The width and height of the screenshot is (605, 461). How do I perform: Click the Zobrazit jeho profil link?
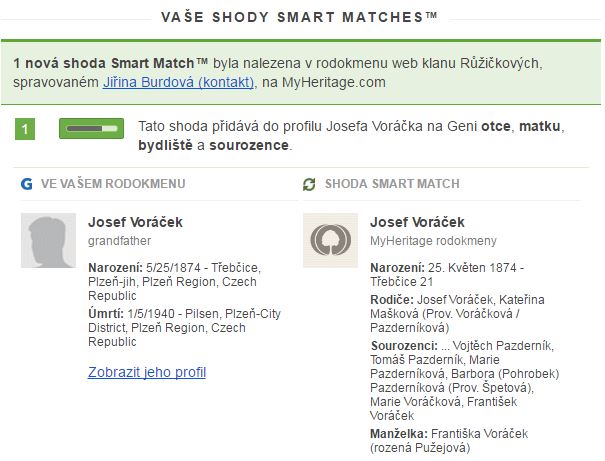click(x=147, y=372)
